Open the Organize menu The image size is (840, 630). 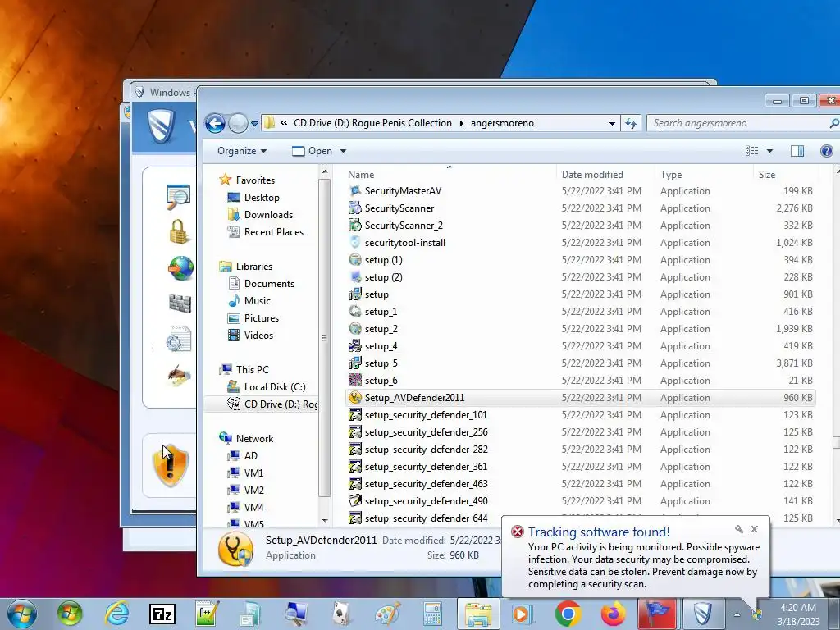(242, 151)
